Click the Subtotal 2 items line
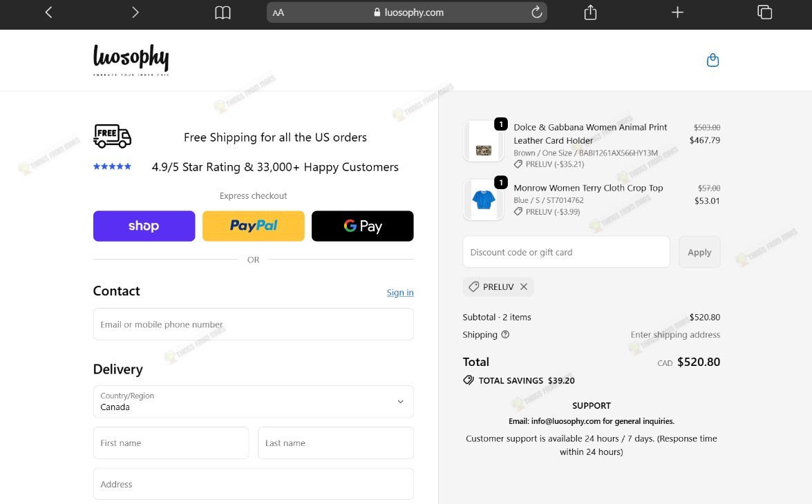The width and height of the screenshot is (812, 504). point(497,317)
